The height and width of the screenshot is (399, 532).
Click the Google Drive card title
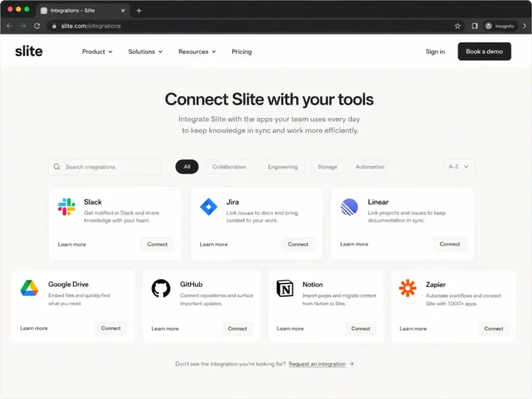[x=68, y=284]
